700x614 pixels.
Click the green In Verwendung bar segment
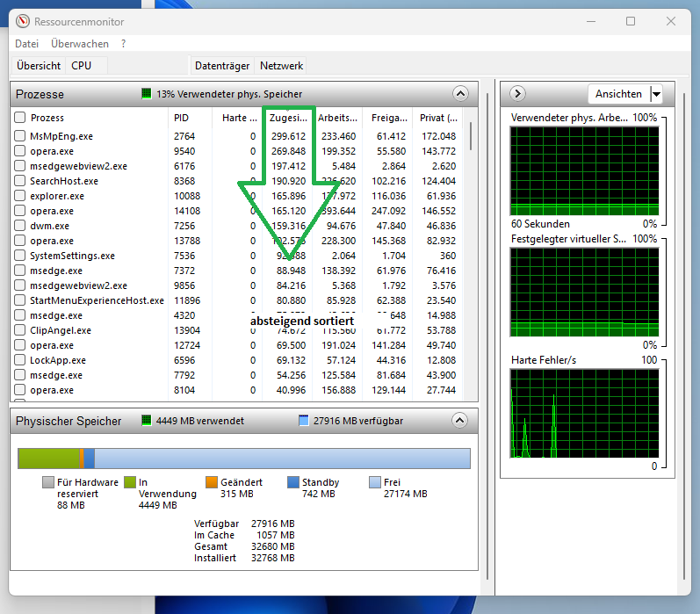pos(48,459)
